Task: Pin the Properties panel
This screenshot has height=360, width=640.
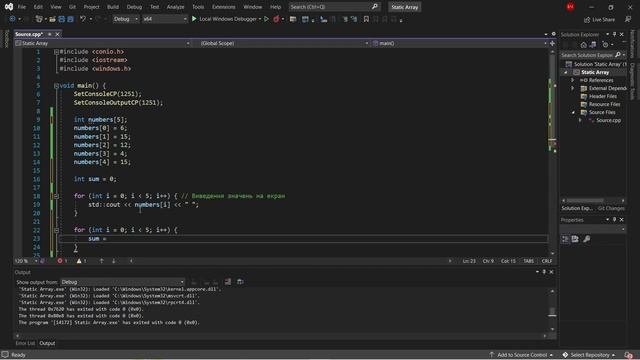Action: coord(614,220)
